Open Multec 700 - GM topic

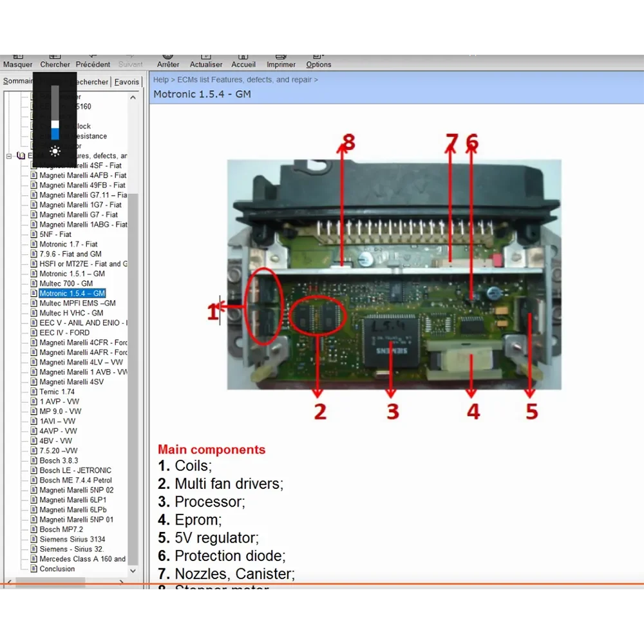pos(66,284)
